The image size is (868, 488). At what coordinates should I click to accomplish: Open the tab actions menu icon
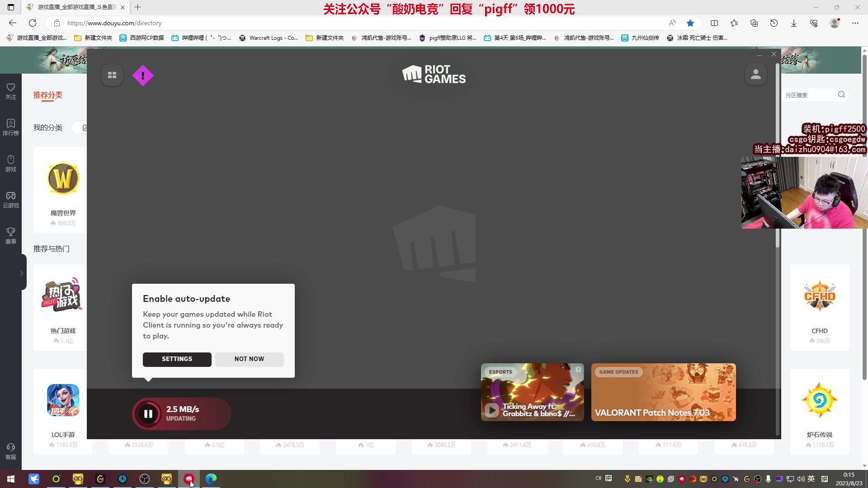(11, 7)
